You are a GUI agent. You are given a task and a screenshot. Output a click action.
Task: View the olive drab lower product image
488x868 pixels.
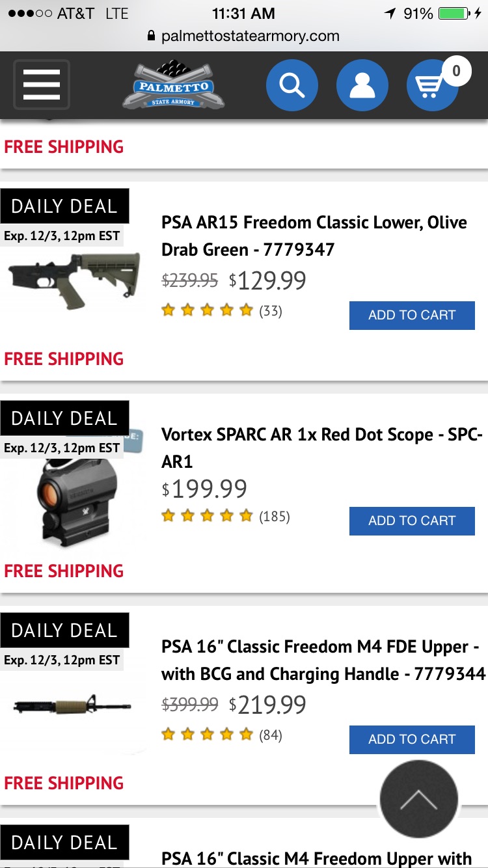point(75,280)
